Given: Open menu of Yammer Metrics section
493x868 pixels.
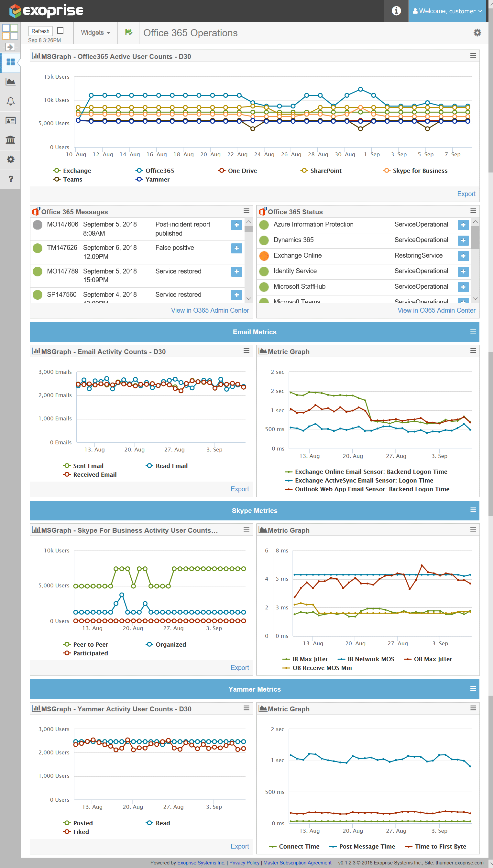Looking at the screenshot, I should pyautogui.click(x=473, y=688).
